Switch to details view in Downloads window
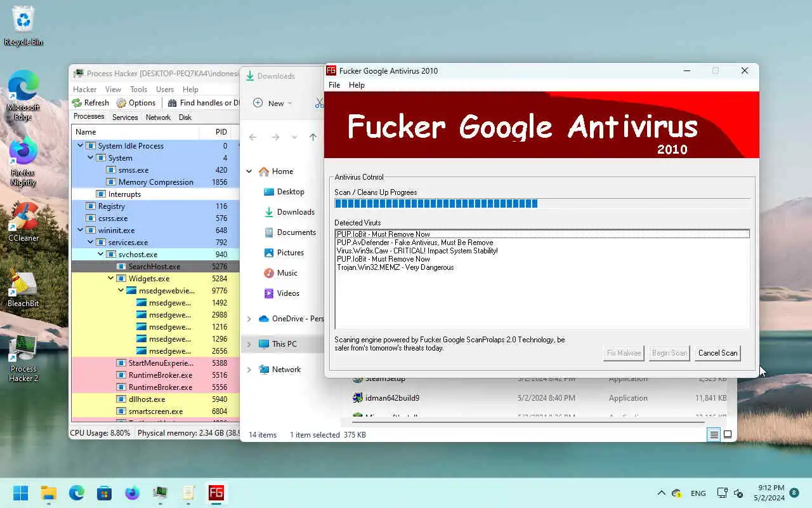812x508 pixels. coord(714,434)
